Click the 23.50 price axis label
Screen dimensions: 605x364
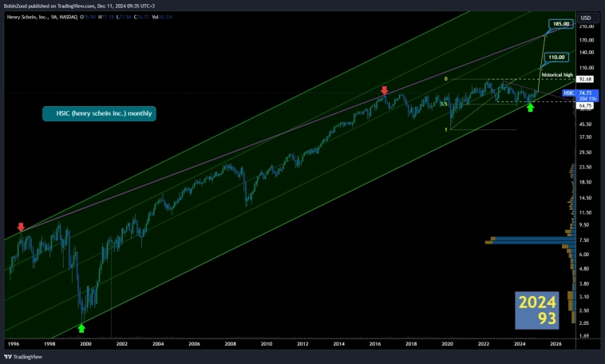tap(585, 167)
